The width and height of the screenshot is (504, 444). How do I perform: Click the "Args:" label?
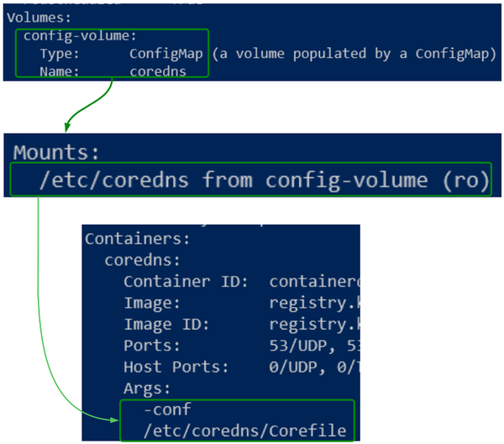147,388
